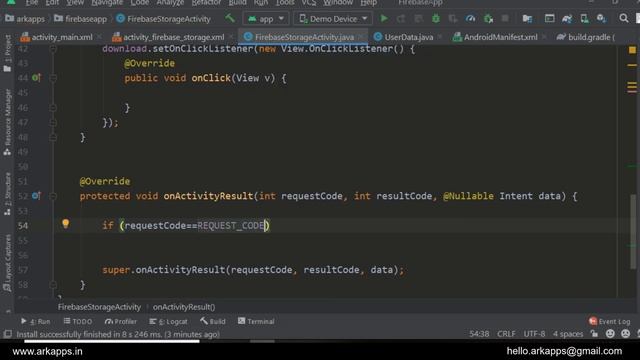Toggle the read-only lock icon in status bar

(594, 333)
